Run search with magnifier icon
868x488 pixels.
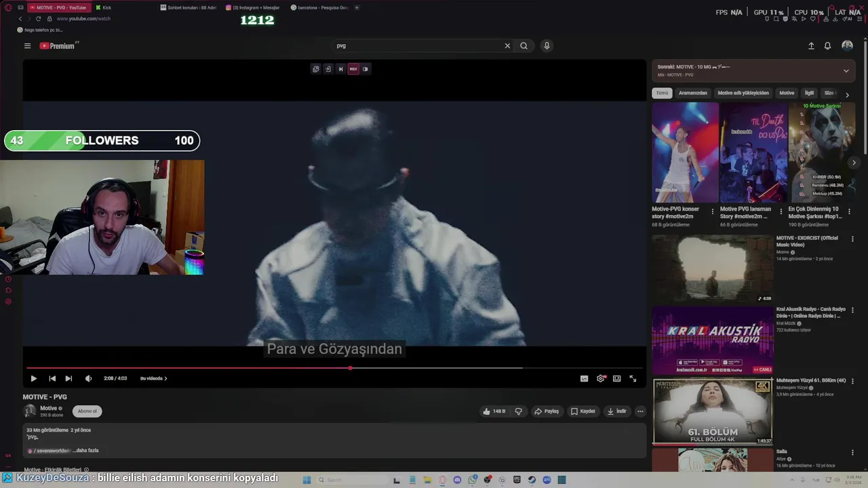[x=524, y=46]
